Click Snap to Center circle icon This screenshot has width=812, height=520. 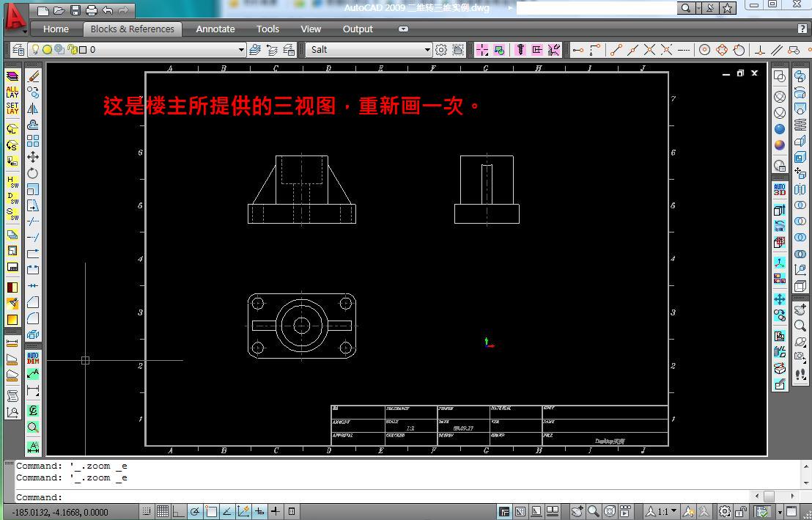pyautogui.click(x=704, y=50)
